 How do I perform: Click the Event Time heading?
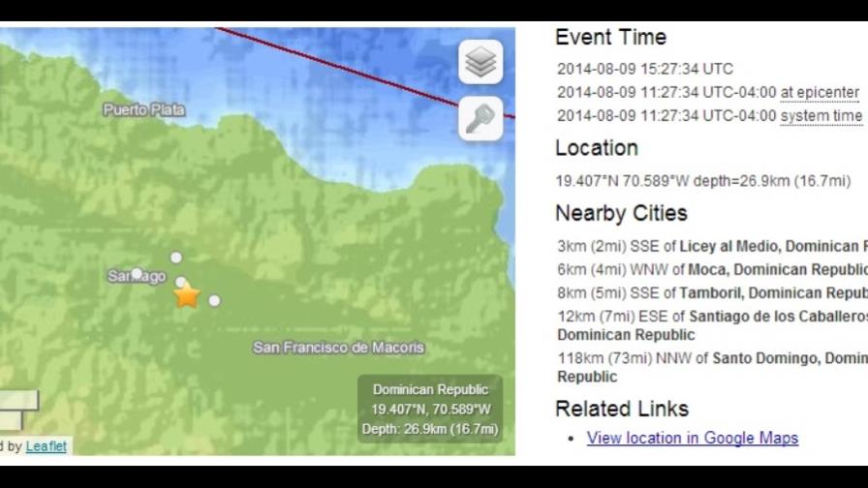pyautogui.click(x=610, y=37)
